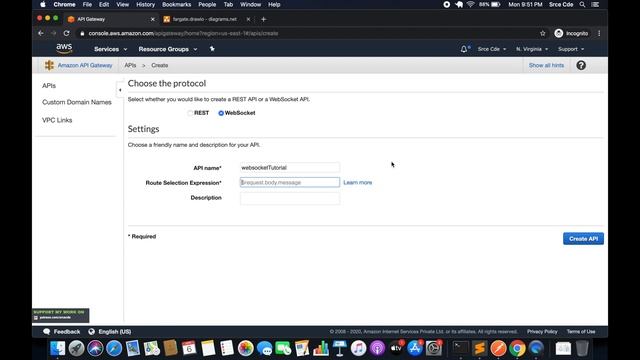Click the Incognito profile icon

[x=559, y=33]
